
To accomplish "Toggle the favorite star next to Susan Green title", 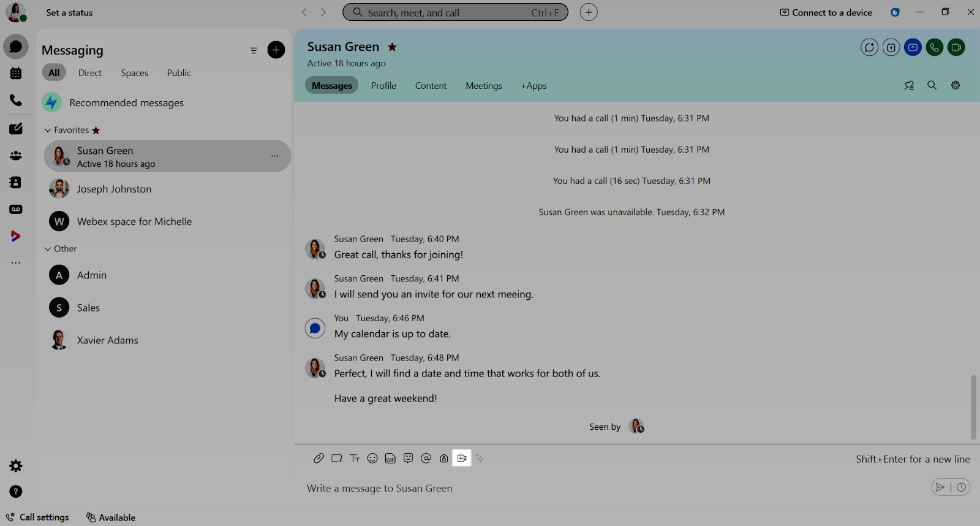I will [x=392, y=47].
